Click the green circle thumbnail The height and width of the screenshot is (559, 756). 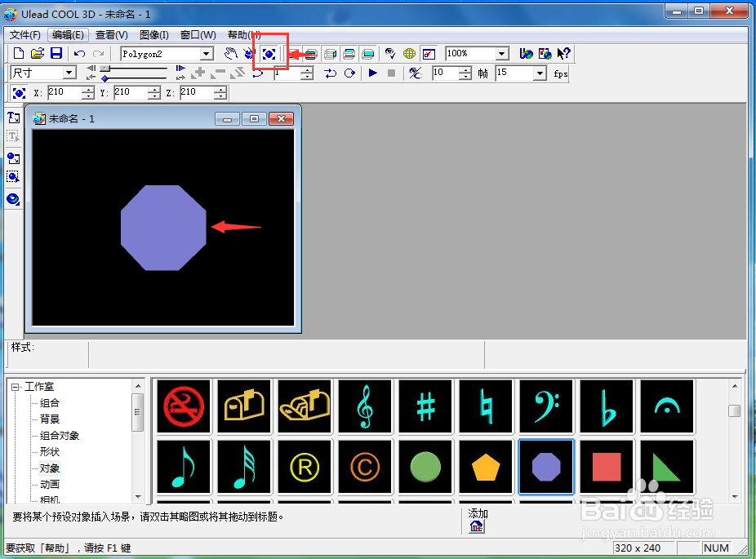pos(425,467)
